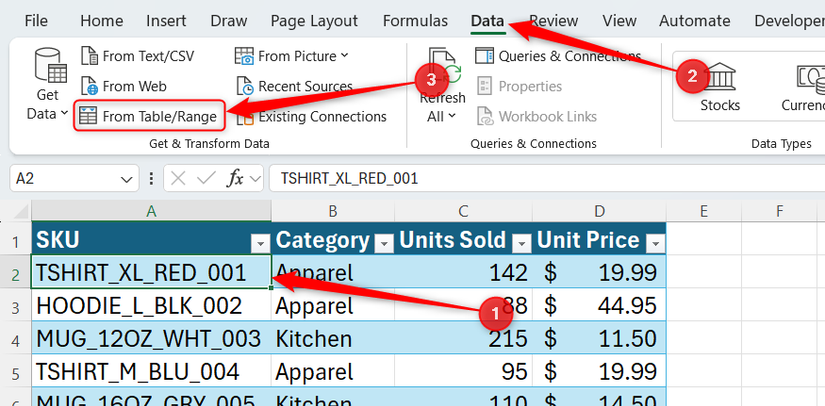825x406 pixels.
Task: Open the File tab
Action: 36,21
